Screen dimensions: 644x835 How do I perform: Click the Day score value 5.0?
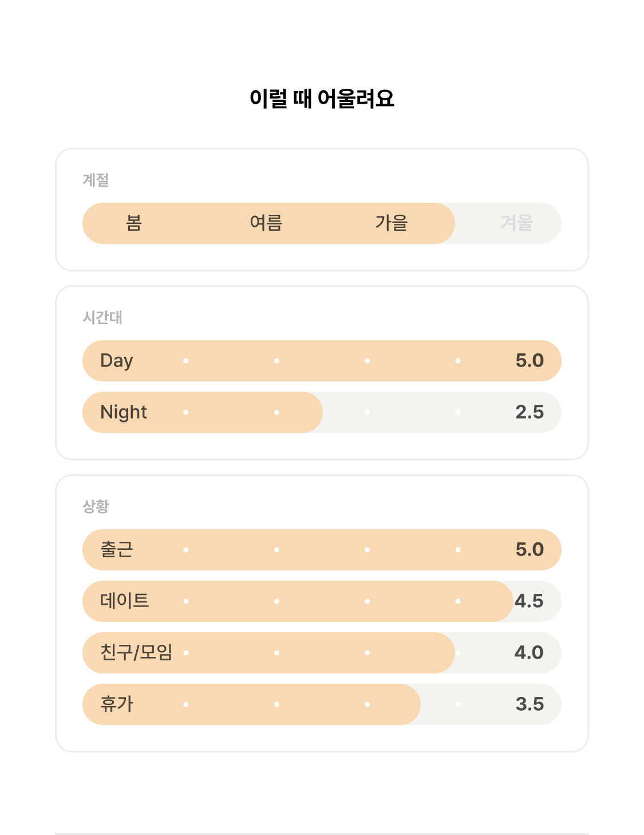[x=530, y=361]
